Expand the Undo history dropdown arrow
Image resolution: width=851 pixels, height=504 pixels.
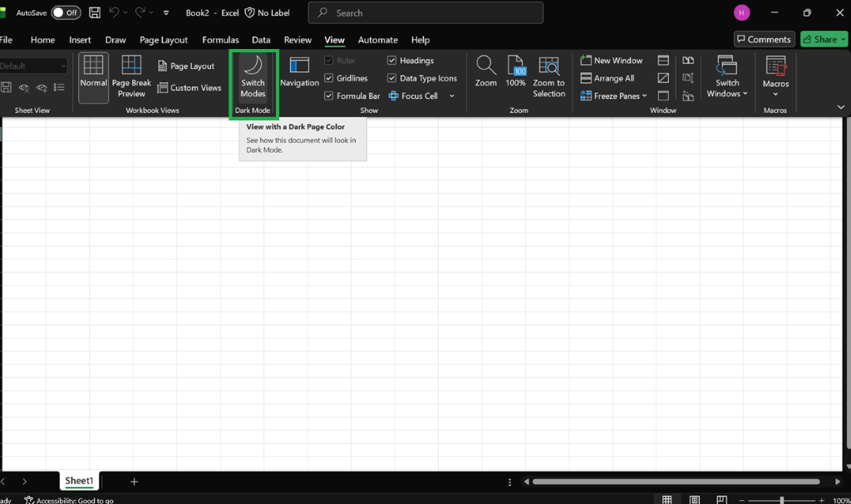tap(125, 12)
